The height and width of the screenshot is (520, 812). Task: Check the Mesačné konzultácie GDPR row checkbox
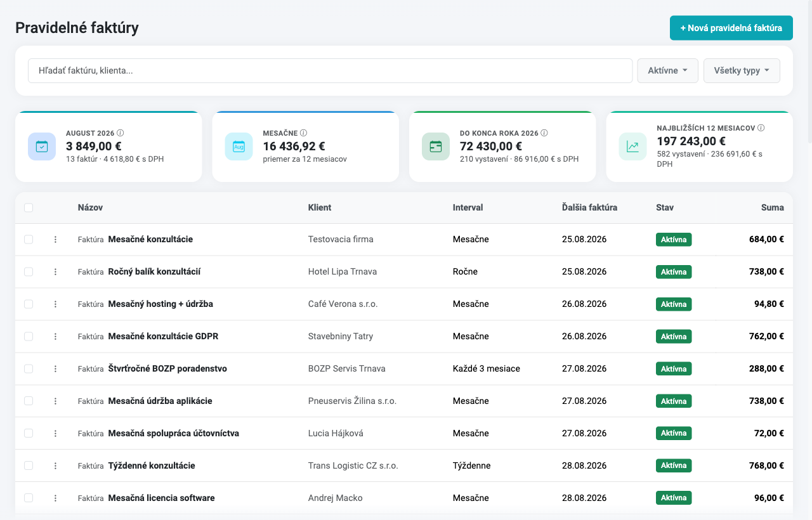[29, 337]
